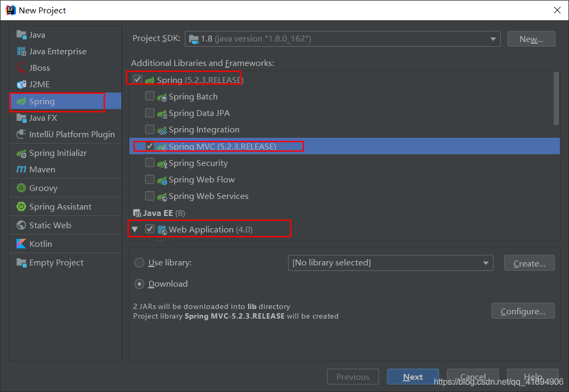Click the Spring Initializr icon
The image size is (569, 392).
[21, 153]
